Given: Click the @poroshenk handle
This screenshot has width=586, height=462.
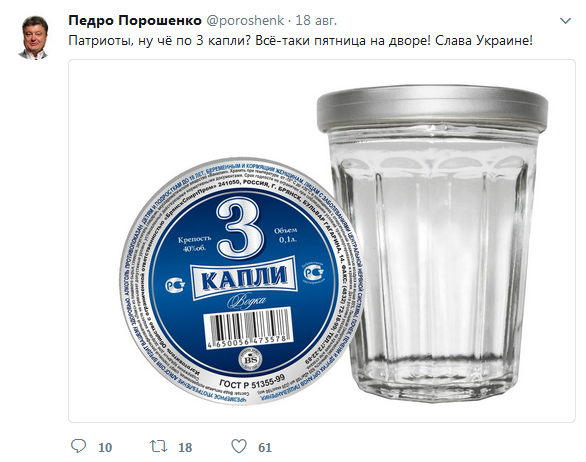Looking at the screenshot, I should 245,21.
